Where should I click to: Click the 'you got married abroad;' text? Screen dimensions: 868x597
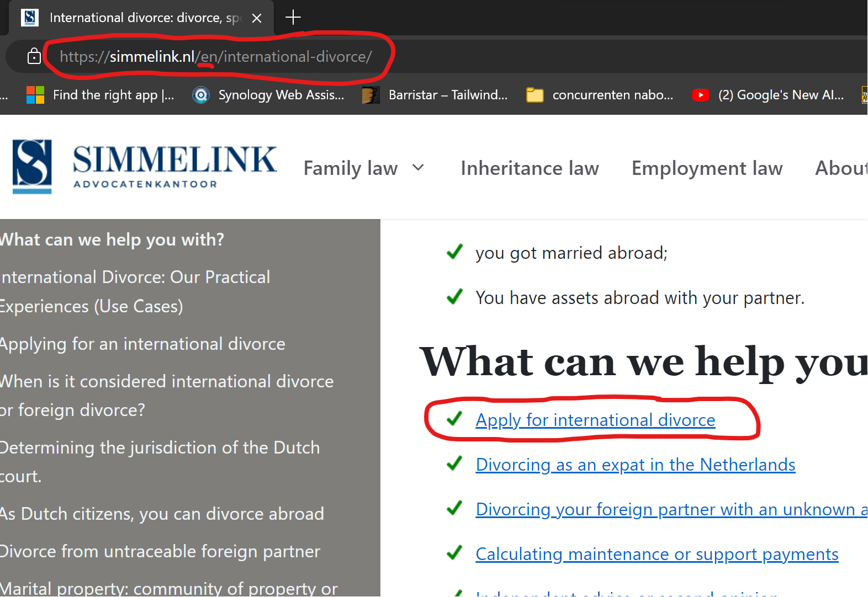click(571, 253)
